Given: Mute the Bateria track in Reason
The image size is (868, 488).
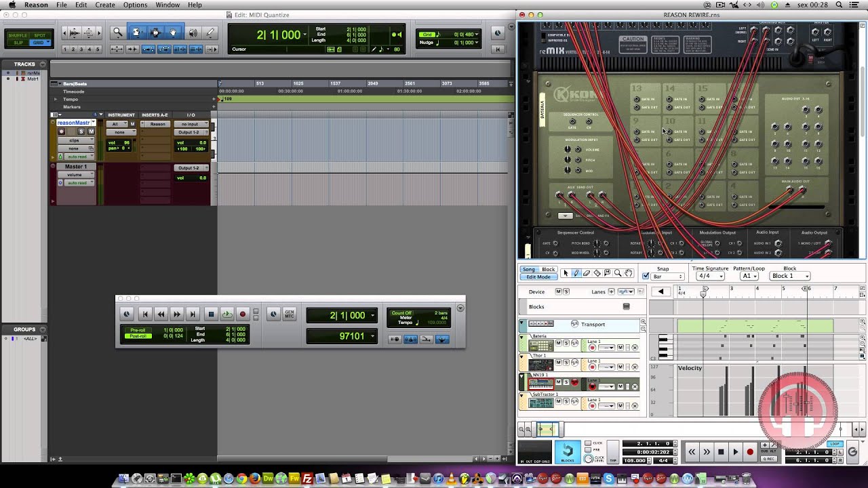Looking at the screenshot, I should coord(559,344).
